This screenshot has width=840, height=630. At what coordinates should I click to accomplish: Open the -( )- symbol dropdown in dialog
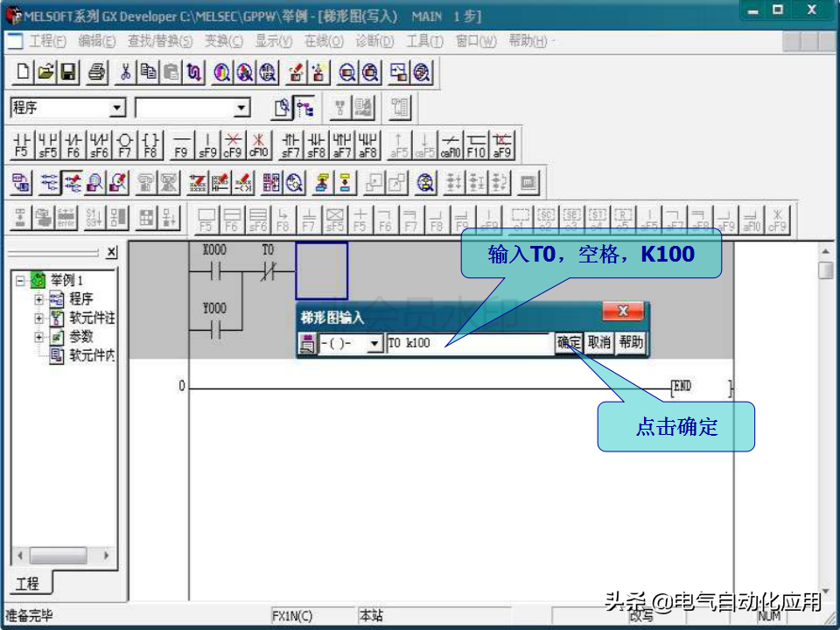[374, 343]
